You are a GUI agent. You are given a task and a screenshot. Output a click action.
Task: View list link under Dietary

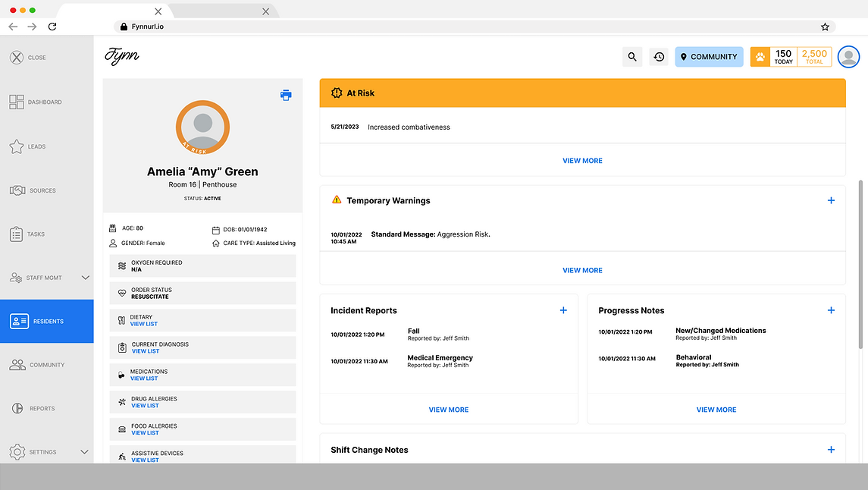tap(144, 324)
